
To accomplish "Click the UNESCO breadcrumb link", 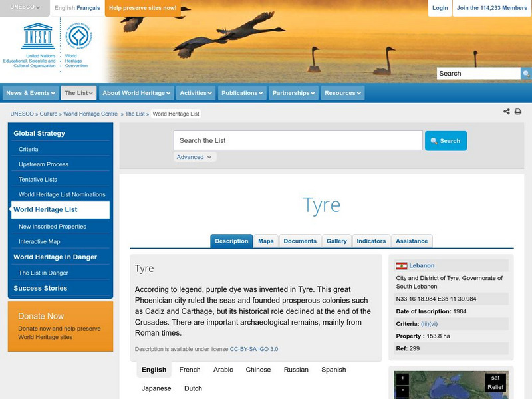I will click(x=22, y=114).
